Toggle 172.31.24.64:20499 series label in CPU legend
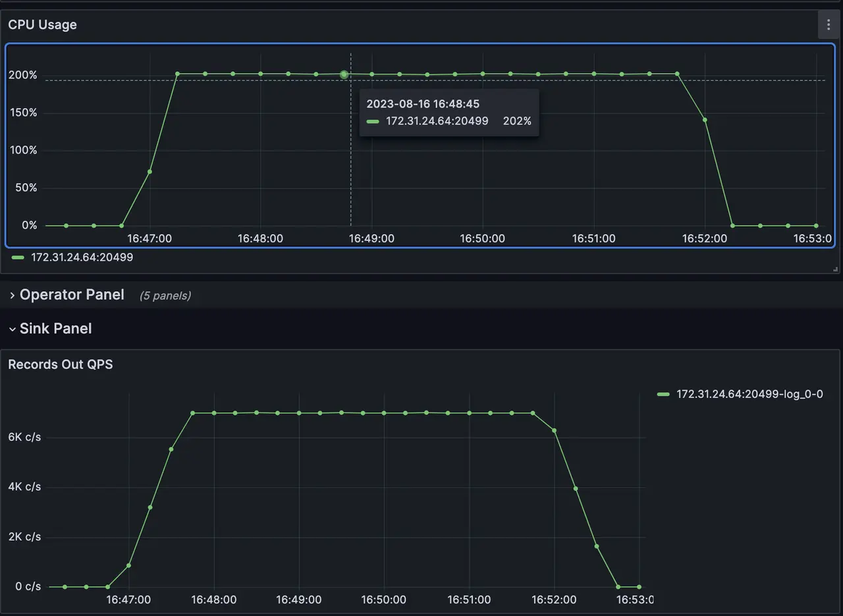Image resolution: width=843 pixels, height=616 pixels. point(82,258)
